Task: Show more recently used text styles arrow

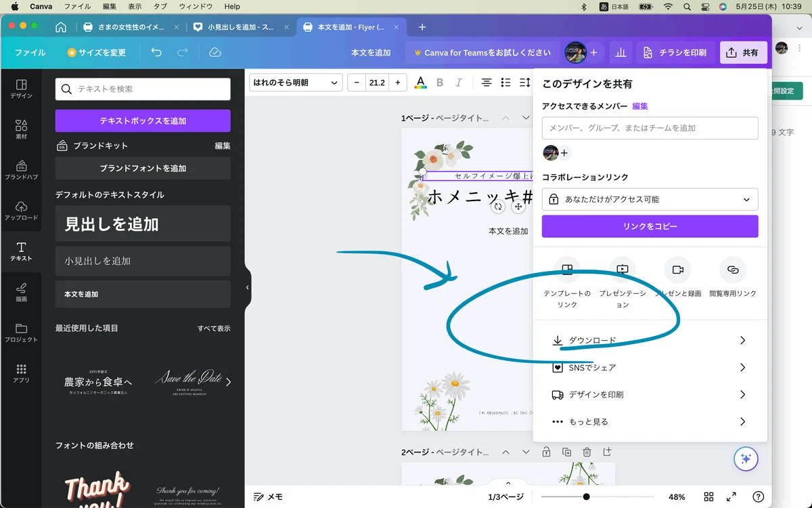Action: pos(228,382)
